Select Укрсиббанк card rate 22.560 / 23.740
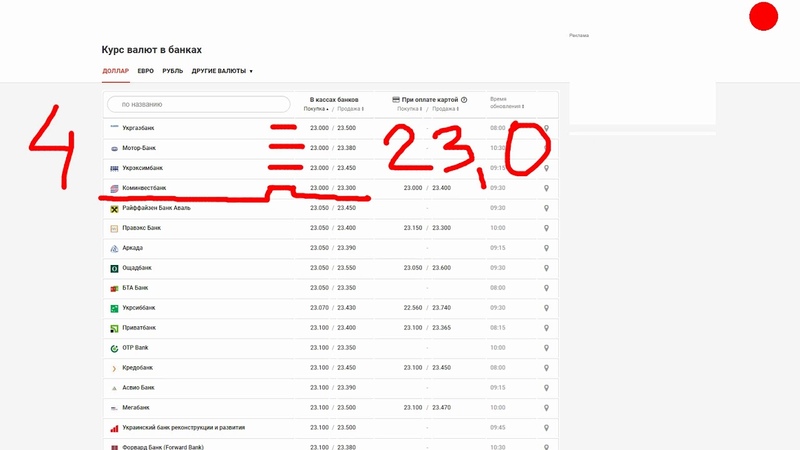The height and width of the screenshot is (450, 800). 427,308
